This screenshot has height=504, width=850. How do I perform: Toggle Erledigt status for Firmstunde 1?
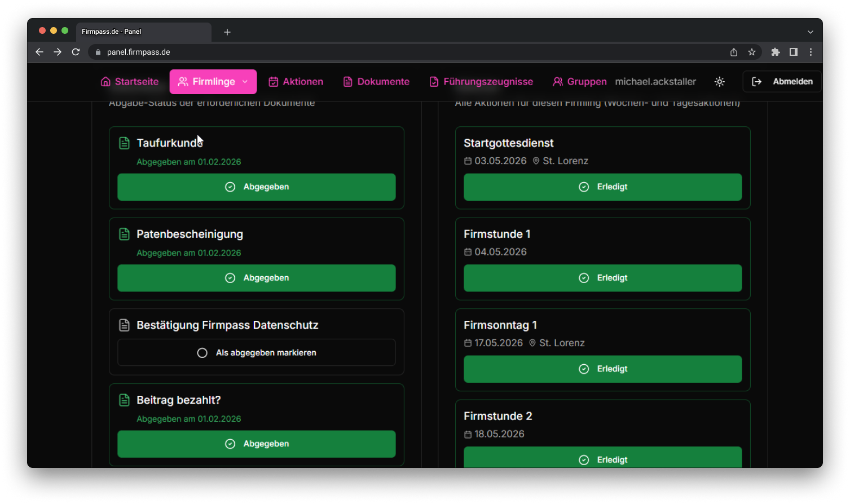[x=602, y=277]
